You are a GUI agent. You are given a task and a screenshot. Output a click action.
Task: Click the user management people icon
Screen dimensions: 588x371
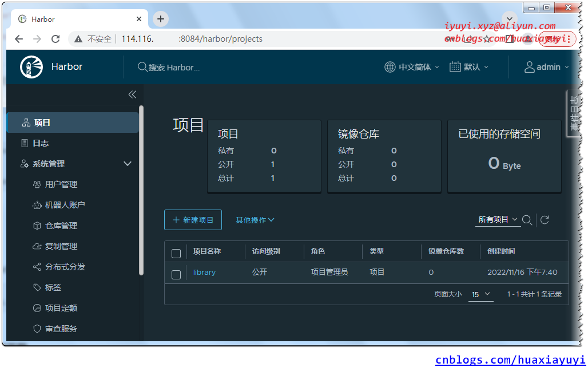[x=37, y=184]
